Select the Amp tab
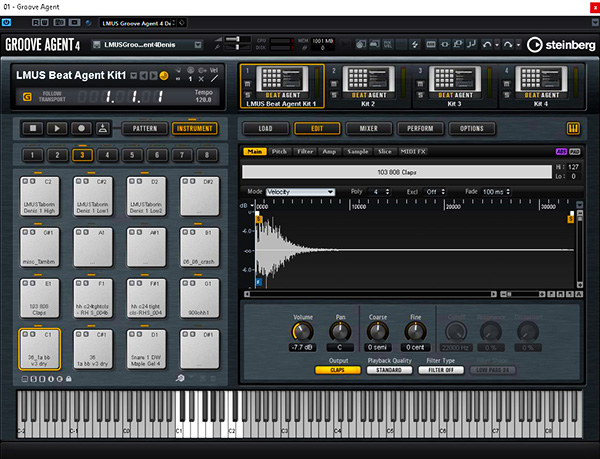600x459 pixels. coord(329,151)
